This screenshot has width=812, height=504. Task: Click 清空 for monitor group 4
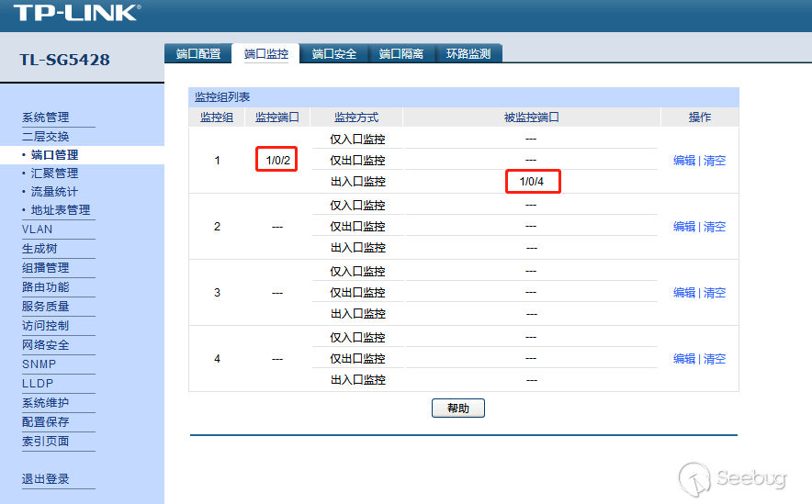(715, 359)
